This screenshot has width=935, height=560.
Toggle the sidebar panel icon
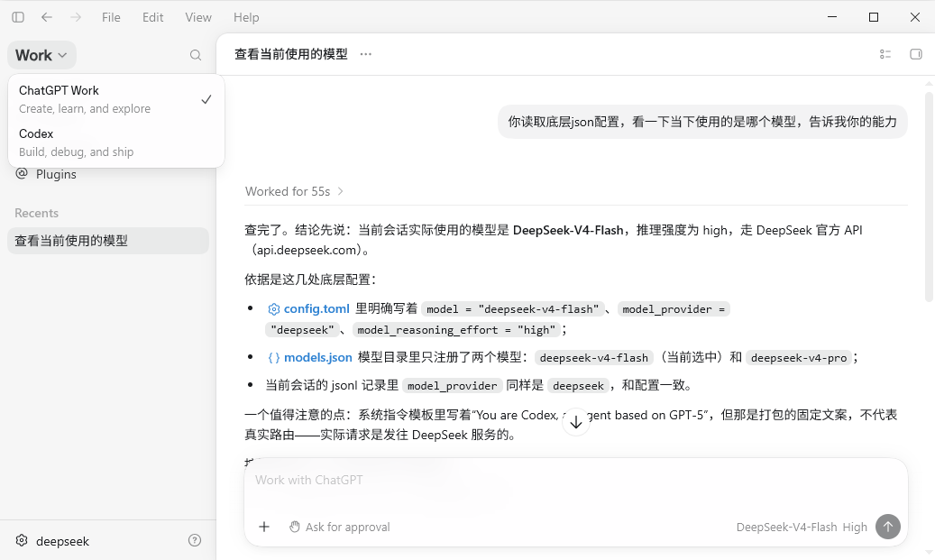(x=18, y=17)
